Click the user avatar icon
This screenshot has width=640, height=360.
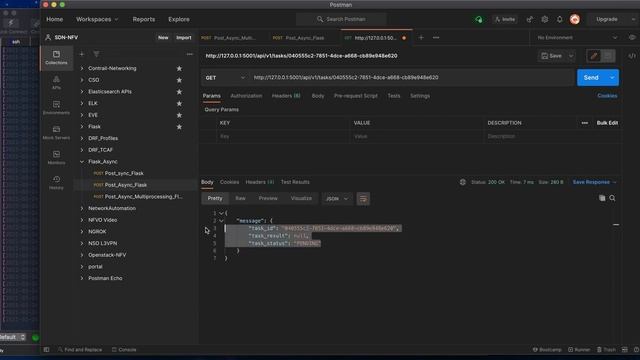tap(575, 19)
